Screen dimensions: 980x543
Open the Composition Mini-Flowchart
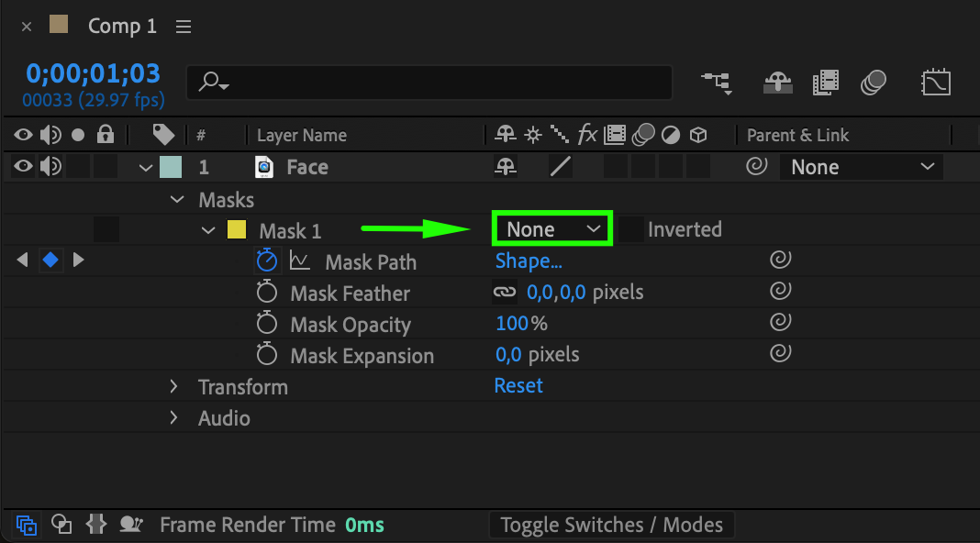717,83
